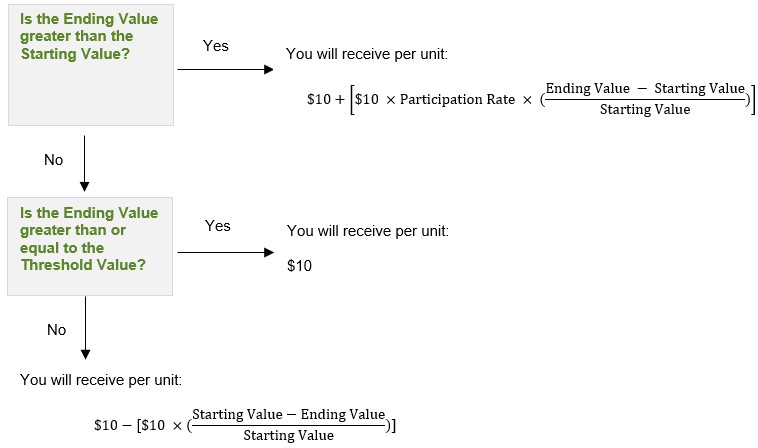758x448 pixels.
Task: Click the down arrow beside the first No
Action: pyautogui.click(x=85, y=163)
